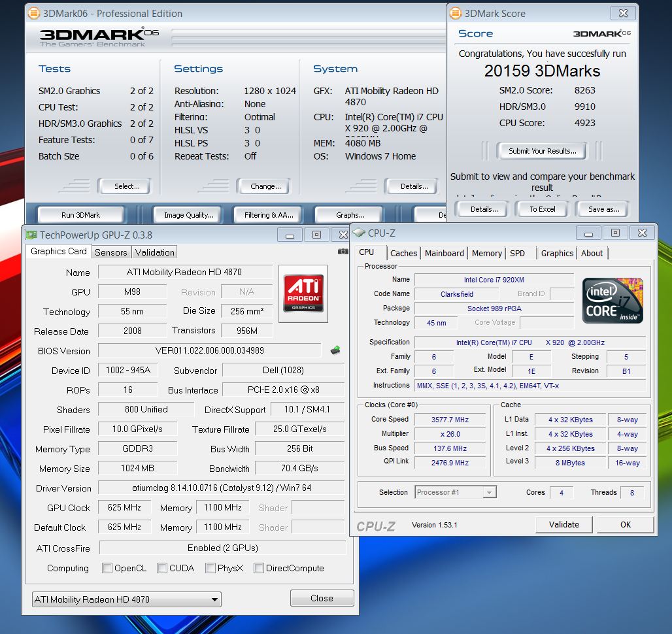This screenshot has height=634, width=672.
Task: Maximize the GPU-Z window
Action: [316, 235]
